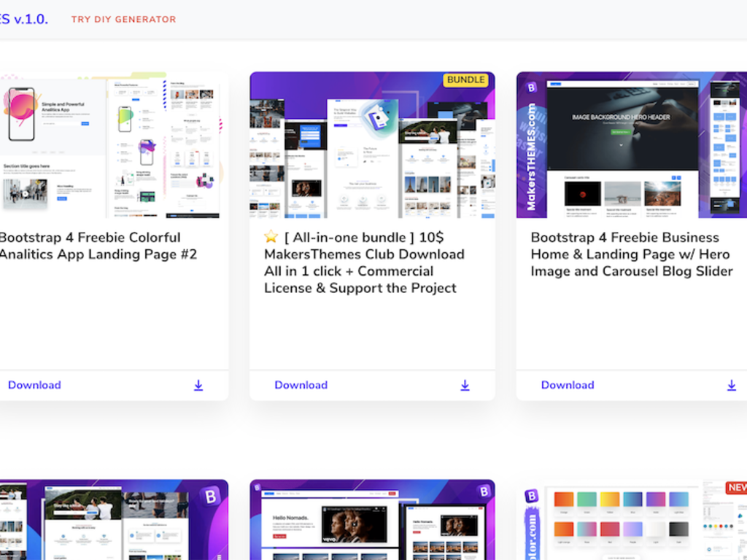This screenshot has height=560, width=747.
Task: Open the All-in-one bundle MakersThemes Club title
Action: point(365,262)
